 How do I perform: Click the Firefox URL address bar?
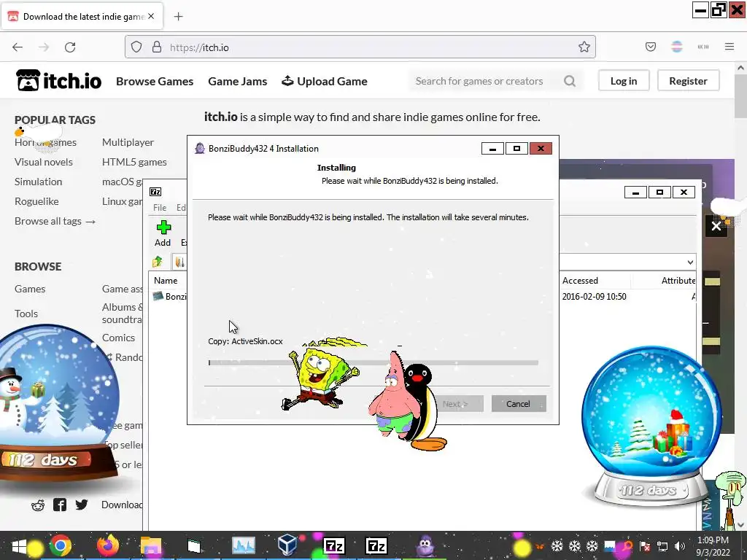click(x=360, y=47)
